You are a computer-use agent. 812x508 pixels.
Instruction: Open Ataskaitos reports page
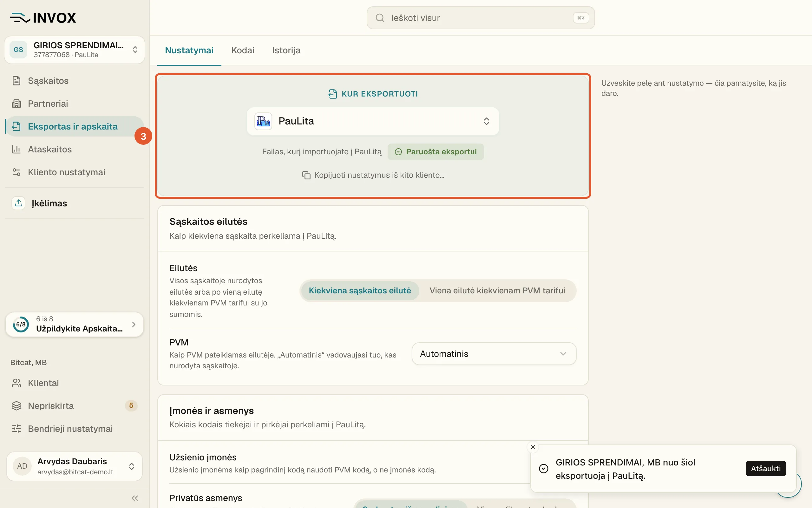pos(75,149)
